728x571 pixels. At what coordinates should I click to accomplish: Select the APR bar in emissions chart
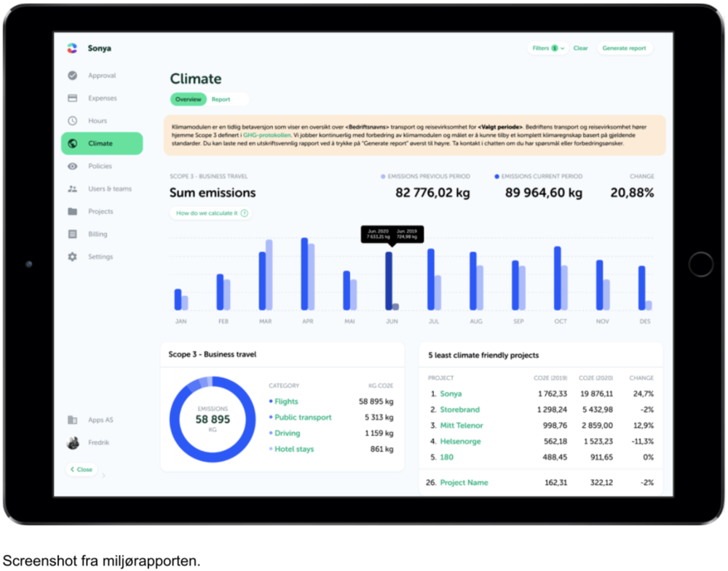coord(304,274)
